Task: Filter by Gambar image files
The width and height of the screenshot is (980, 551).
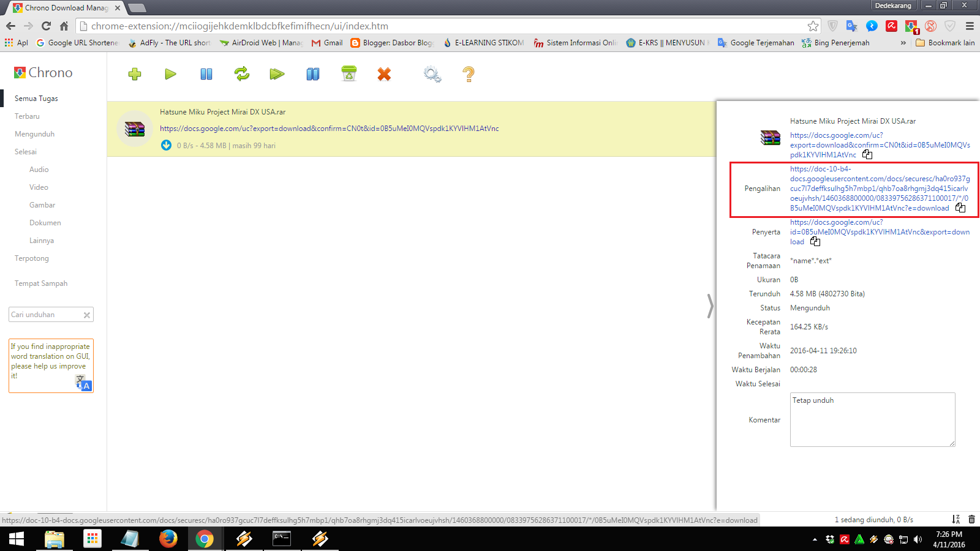Action: pyautogui.click(x=42, y=204)
